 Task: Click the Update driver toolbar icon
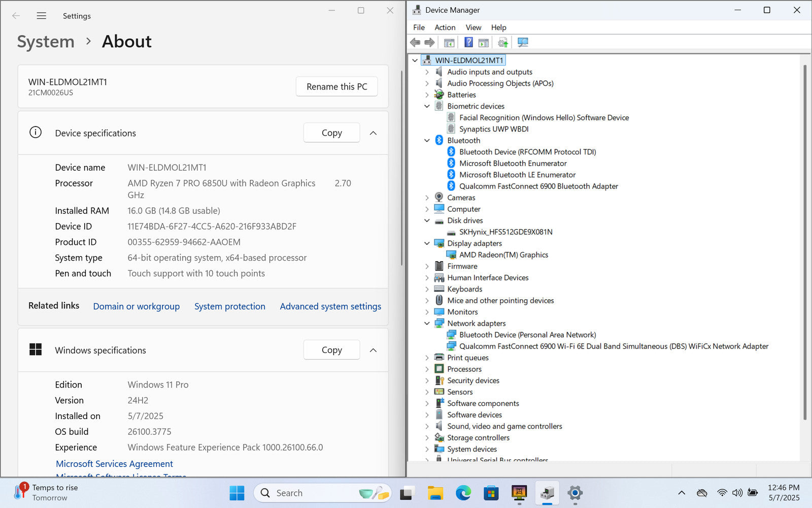[x=503, y=42]
